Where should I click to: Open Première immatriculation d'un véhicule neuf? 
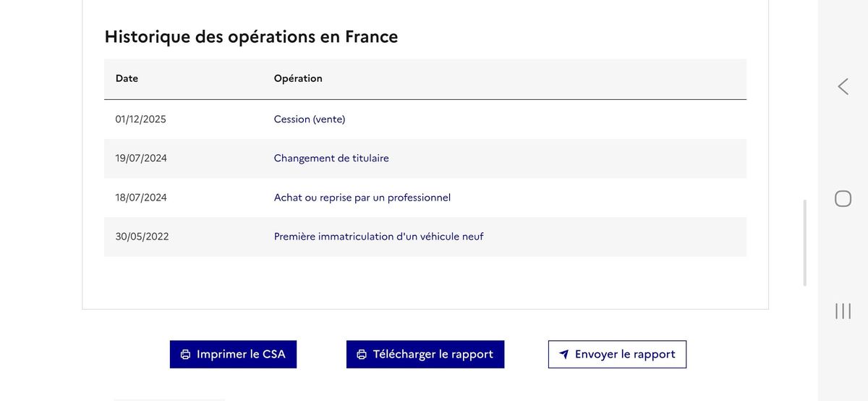(378, 237)
